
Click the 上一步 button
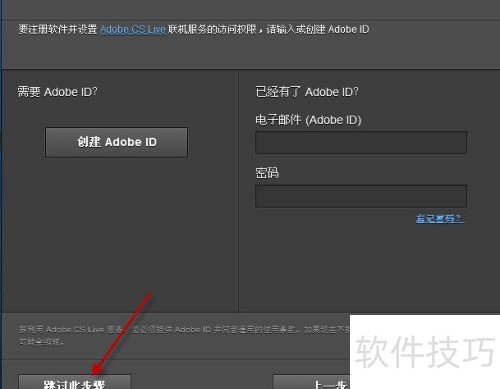(x=312, y=382)
